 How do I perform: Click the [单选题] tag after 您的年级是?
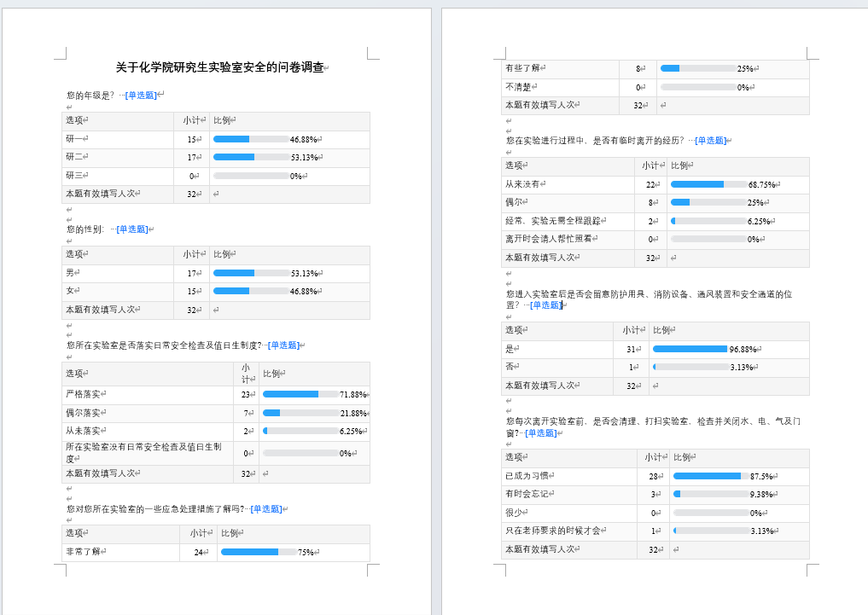(141, 96)
